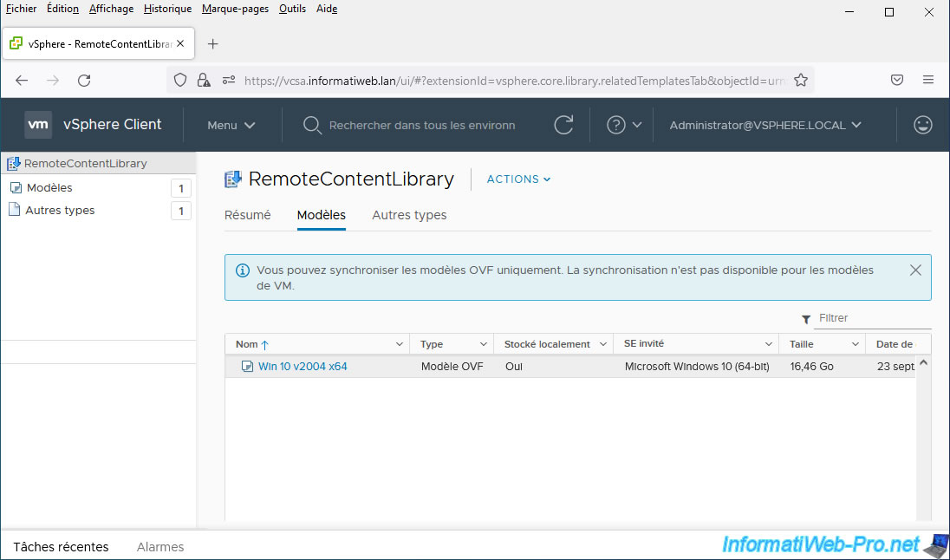Switch to the Autres types tab
The image size is (950, 560).
tap(409, 215)
